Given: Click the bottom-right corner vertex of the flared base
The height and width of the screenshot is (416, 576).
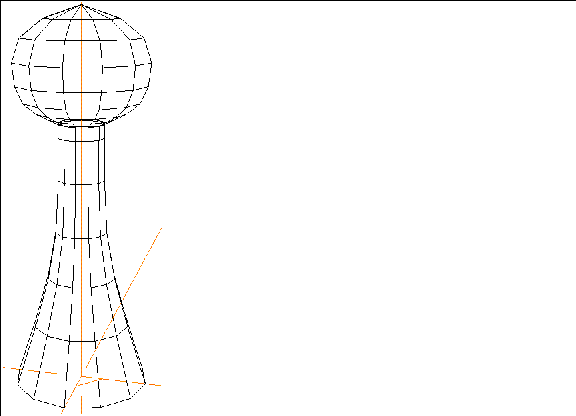Looking at the screenshot, I should coord(145,383).
